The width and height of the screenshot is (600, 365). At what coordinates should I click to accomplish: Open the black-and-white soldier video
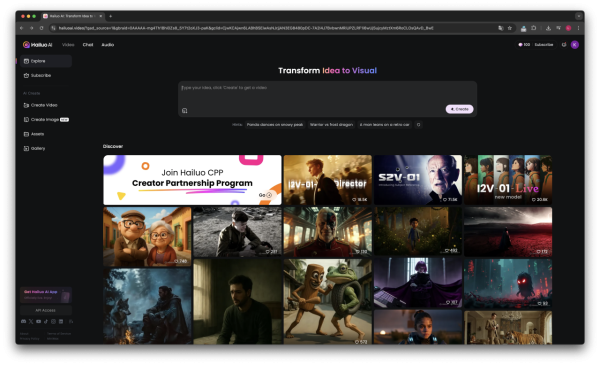coord(237,232)
